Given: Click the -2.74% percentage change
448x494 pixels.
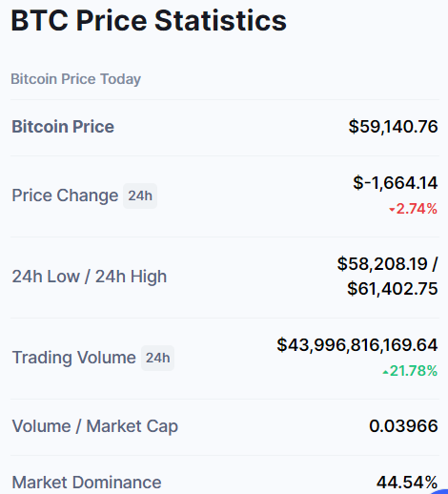Looking at the screenshot, I should 414,209.
